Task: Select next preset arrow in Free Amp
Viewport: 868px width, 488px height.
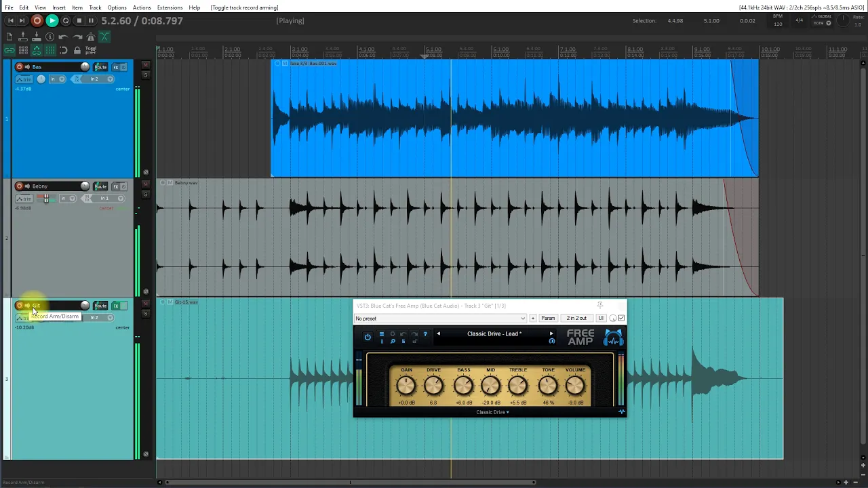Action: [551, 334]
